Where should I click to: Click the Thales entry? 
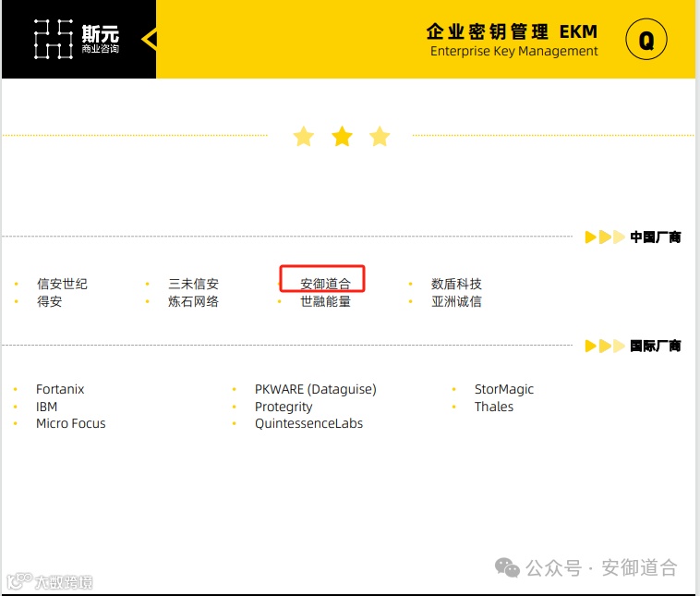[494, 407]
